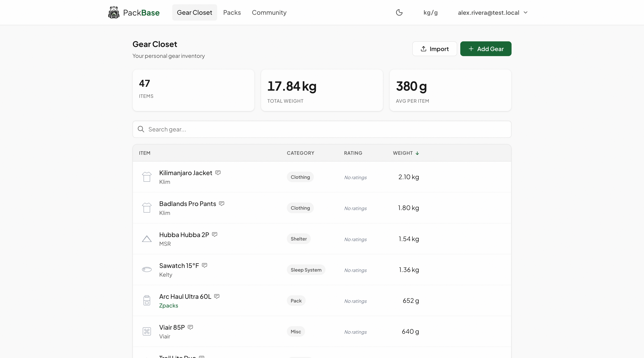Click the 1.54 kg weight value

coord(409,239)
